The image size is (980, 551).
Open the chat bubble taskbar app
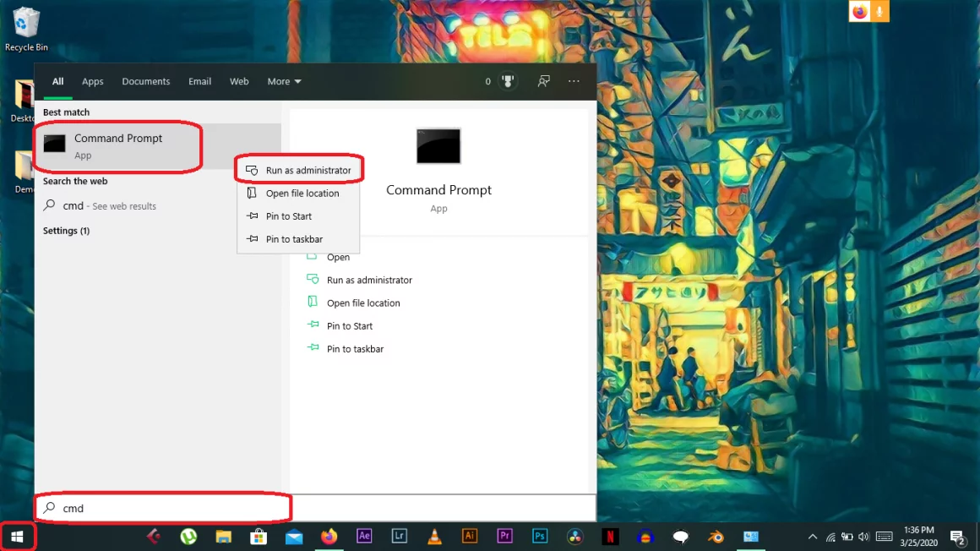tap(681, 537)
